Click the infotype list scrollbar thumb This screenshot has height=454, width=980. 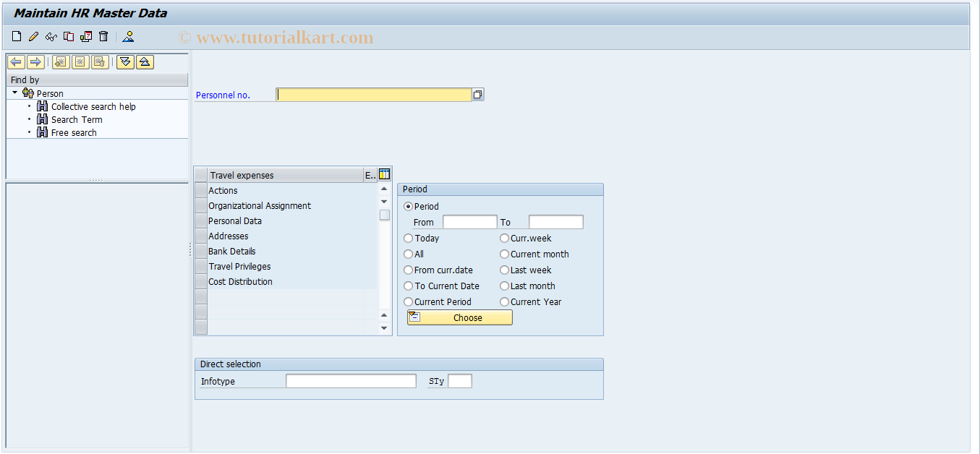point(384,215)
